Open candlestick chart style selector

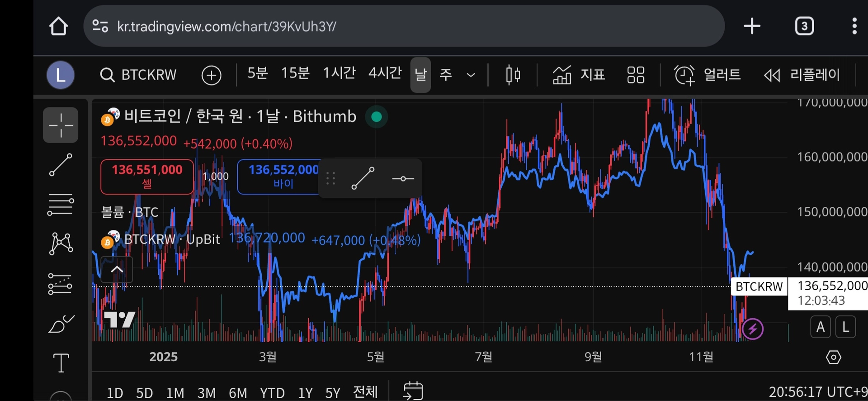[513, 75]
